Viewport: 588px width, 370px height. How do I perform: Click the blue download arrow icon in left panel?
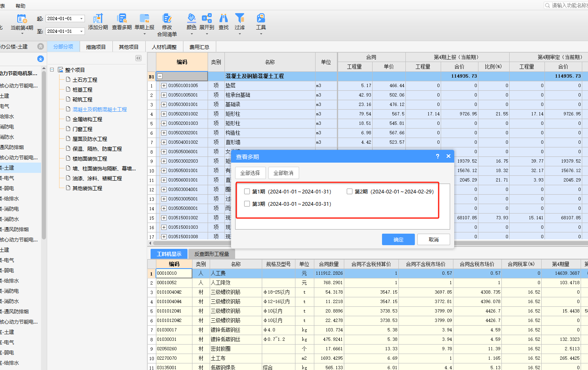(40, 59)
